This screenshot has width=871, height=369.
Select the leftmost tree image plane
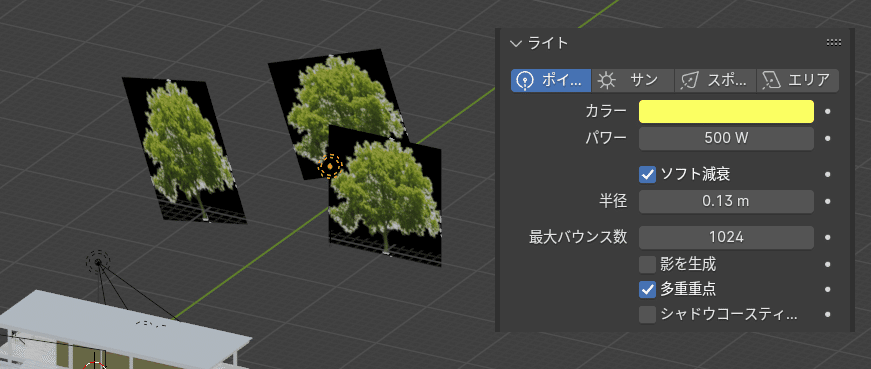click(183, 150)
